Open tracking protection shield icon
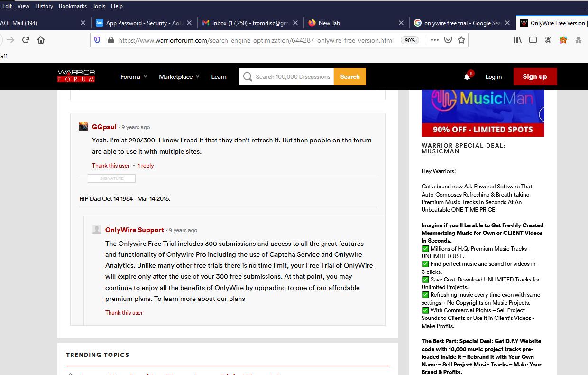Image resolution: width=588 pixels, height=375 pixels. 97,40
